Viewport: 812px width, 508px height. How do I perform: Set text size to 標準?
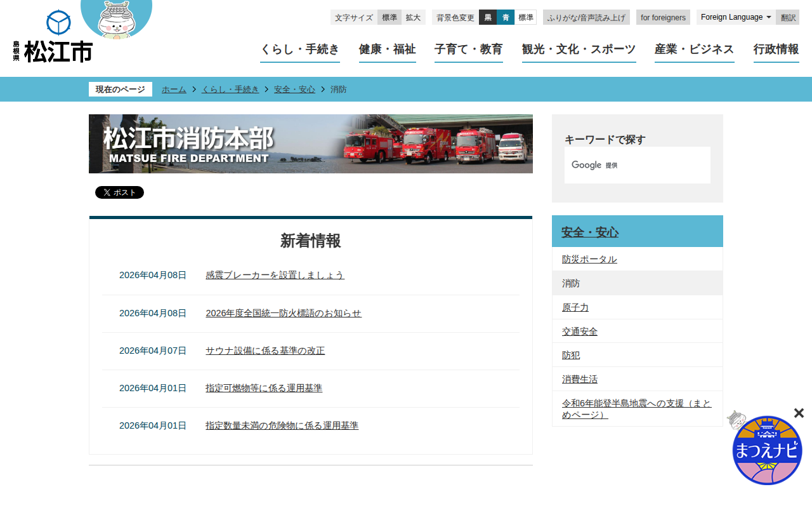click(x=390, y=17)
